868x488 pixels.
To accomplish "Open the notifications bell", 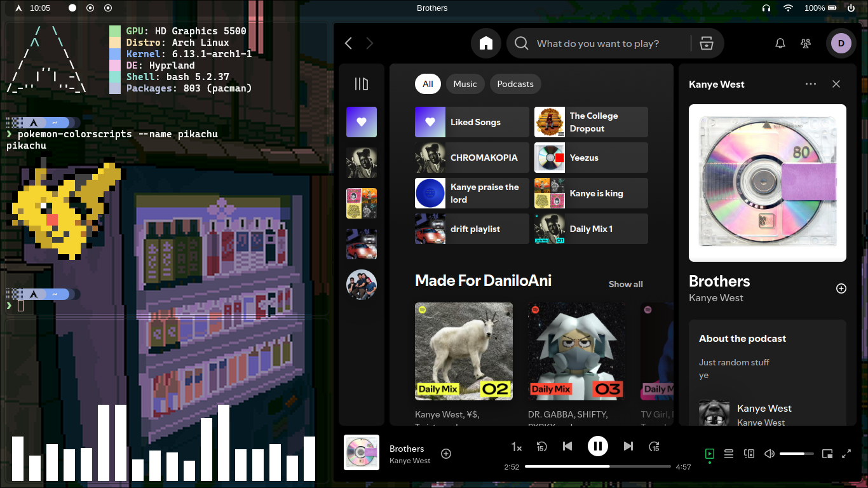I will click(x=780, y=43).
